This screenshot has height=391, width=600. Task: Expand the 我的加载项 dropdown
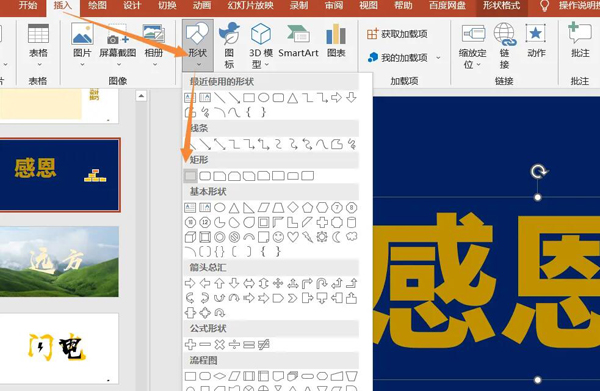point(438,58)
